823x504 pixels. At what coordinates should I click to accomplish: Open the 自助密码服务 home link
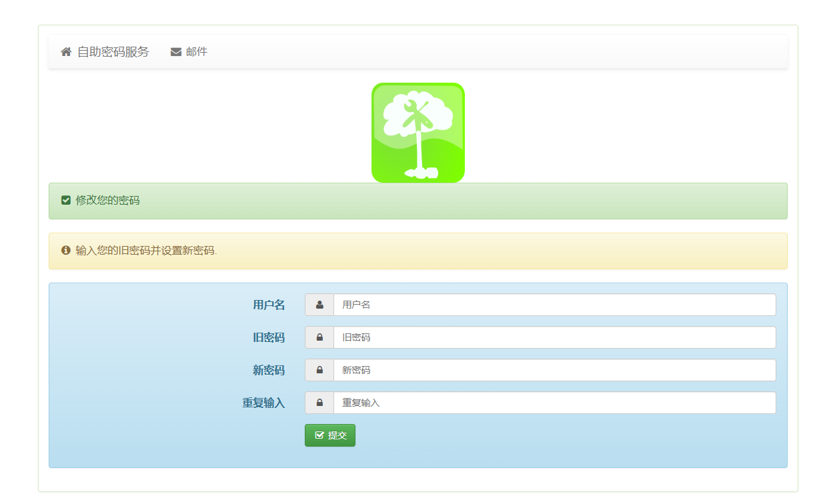[105, 52]
